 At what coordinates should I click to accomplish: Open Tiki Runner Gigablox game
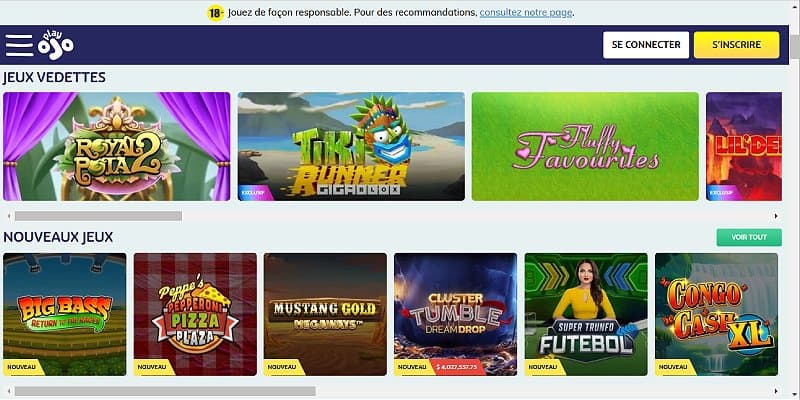coord(351,146)
